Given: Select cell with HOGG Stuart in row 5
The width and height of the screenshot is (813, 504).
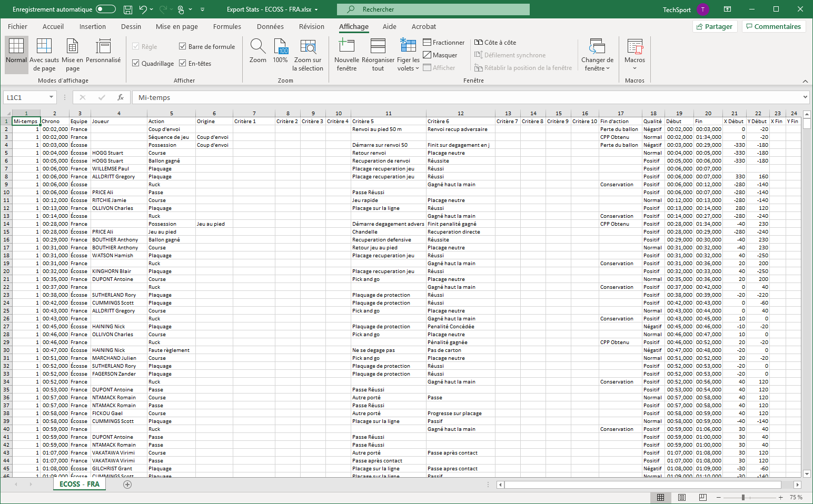Looking at the screenshot, I should tap(119, 153).
